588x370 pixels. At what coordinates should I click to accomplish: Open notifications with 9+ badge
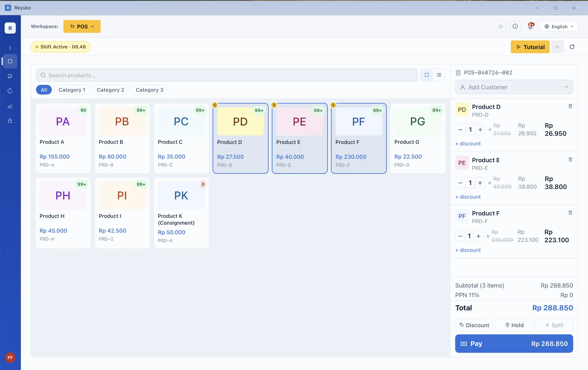coord(530,26)
